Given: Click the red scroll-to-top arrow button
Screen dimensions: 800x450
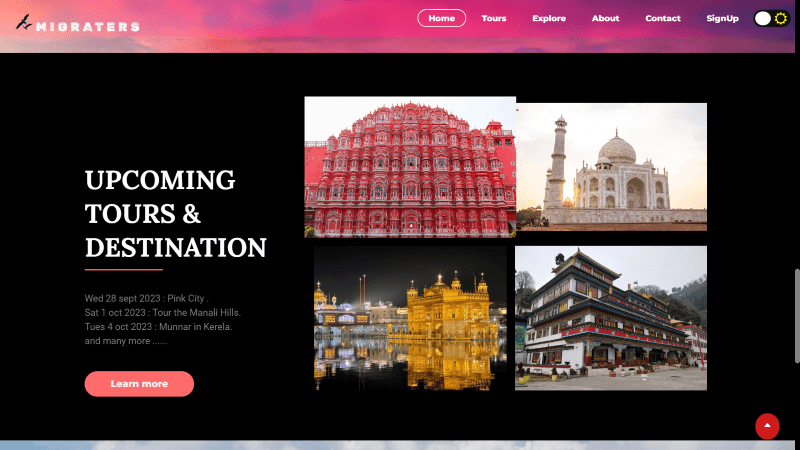Looking at the screenshot, I should pos(767,426).
